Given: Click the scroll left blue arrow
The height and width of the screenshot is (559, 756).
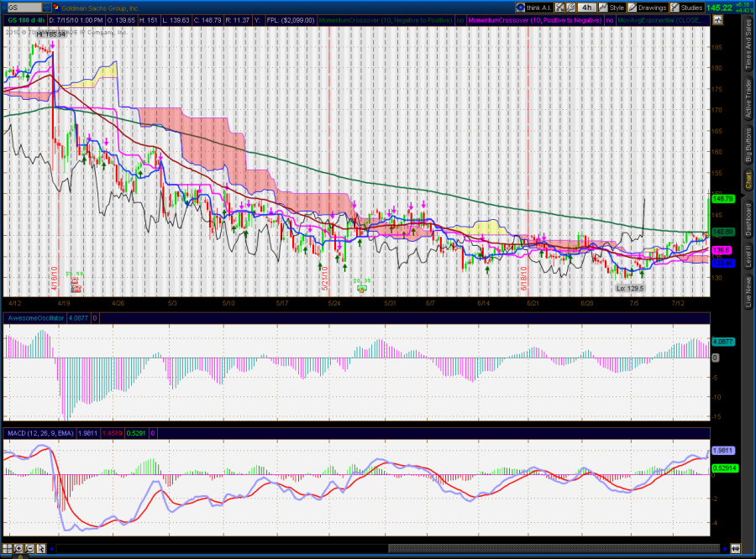Looking at the screenshot, I should point(51,548).
